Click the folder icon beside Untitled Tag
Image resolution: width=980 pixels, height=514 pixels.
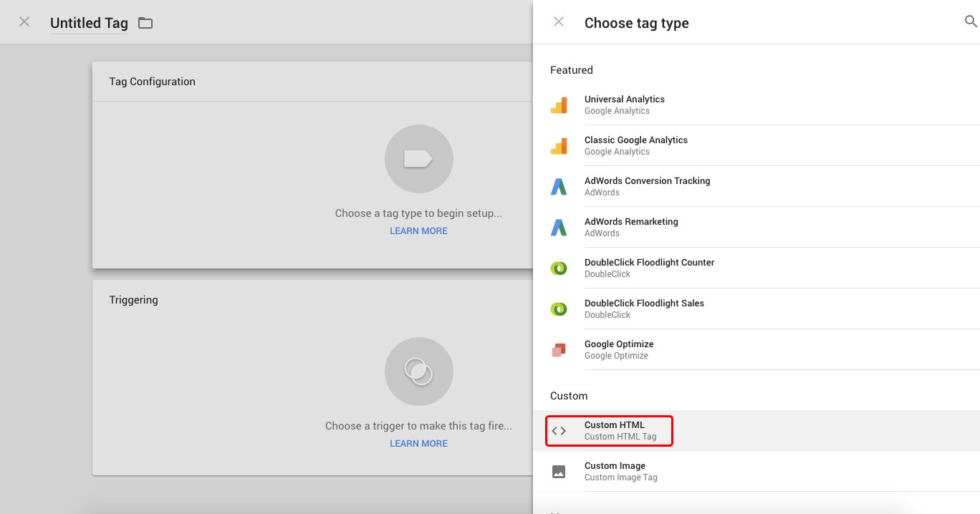[145, 23]
